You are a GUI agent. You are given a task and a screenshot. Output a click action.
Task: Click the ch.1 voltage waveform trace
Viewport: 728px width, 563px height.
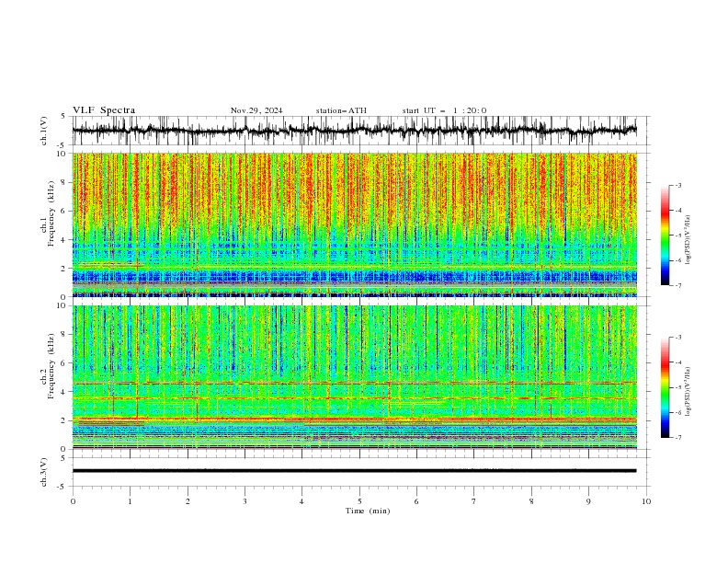pyautogui.click(x=354, y=131)
